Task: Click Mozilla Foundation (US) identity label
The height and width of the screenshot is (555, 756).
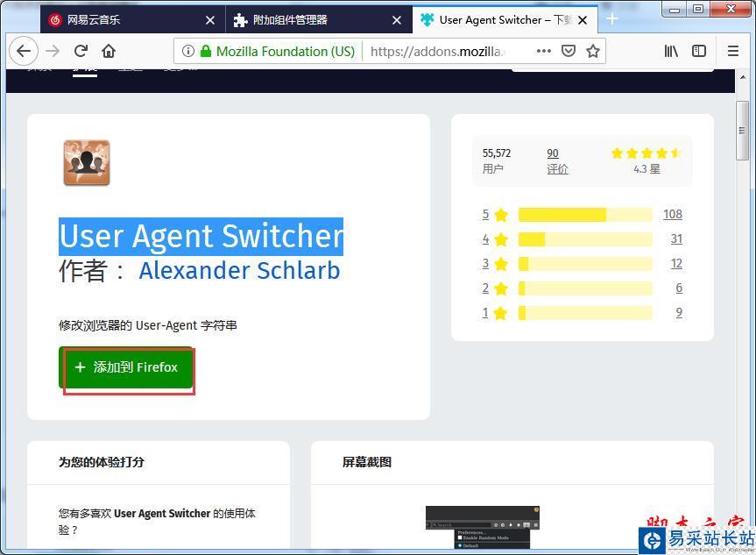Action: pos(286,51)
